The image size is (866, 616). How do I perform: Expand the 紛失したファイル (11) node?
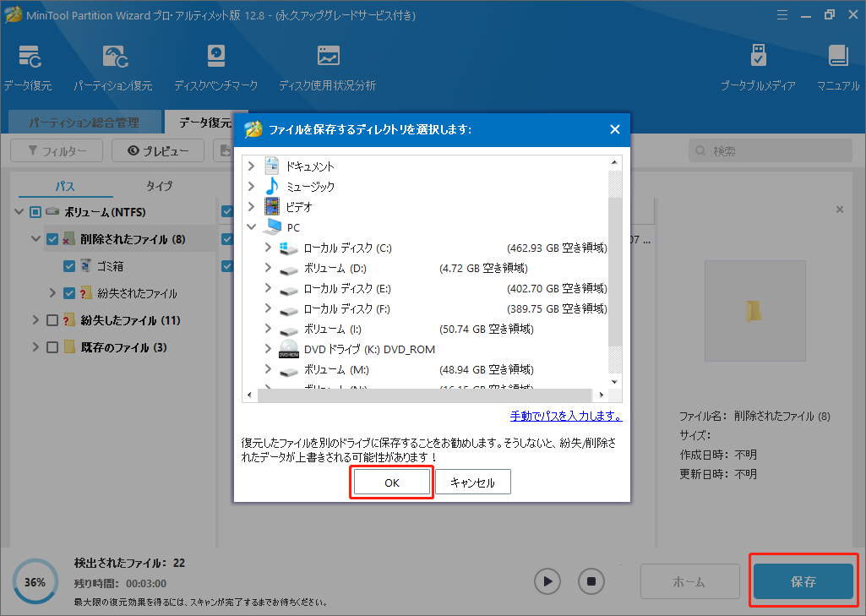[35, 320]
